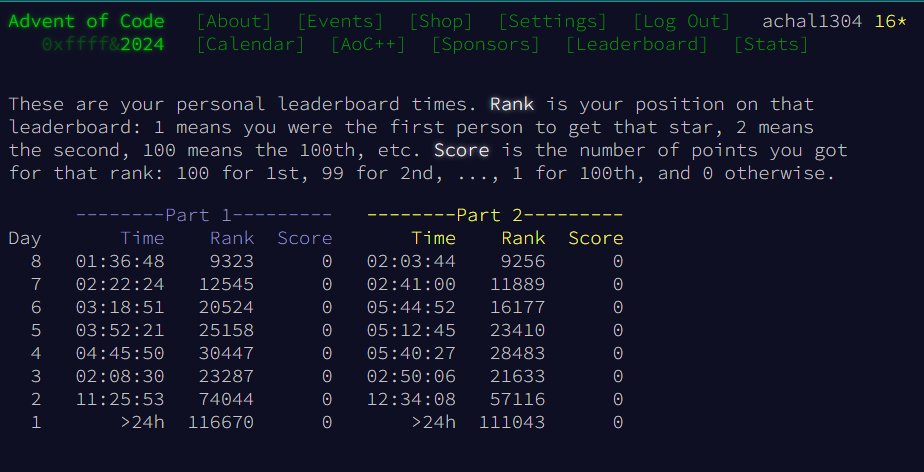Go to the Events page
This screenshot has height=472, width=924.
coord(340,22)
